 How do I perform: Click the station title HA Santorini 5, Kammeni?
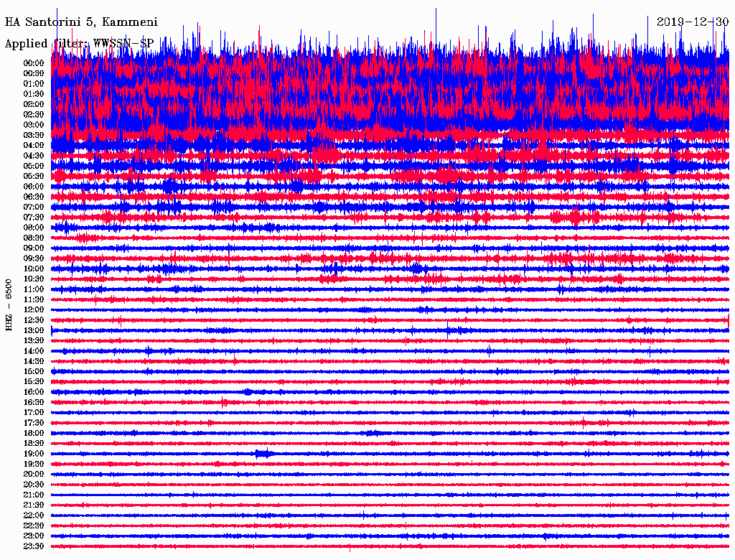pyautogui.click(x=81, y=22)
